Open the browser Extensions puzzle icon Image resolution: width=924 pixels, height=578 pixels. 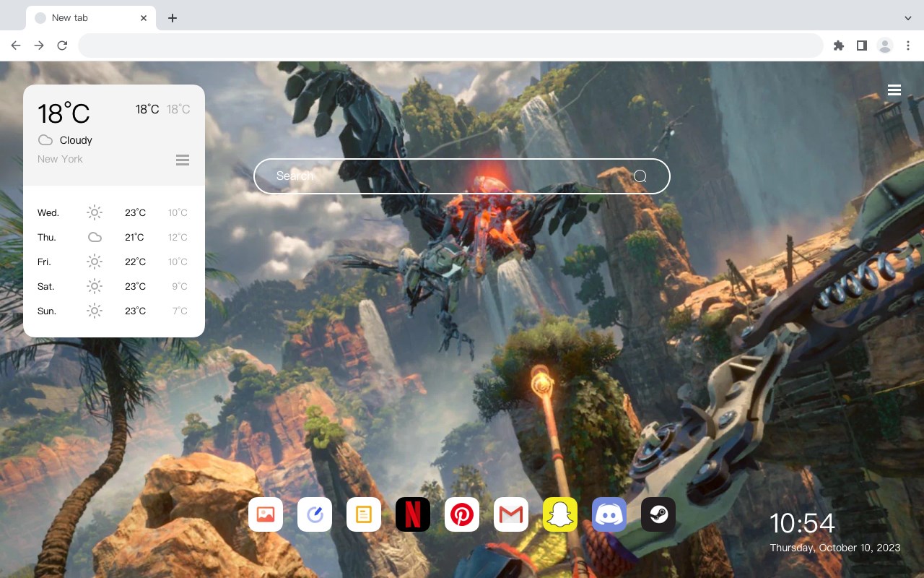(x=838, y=46)
